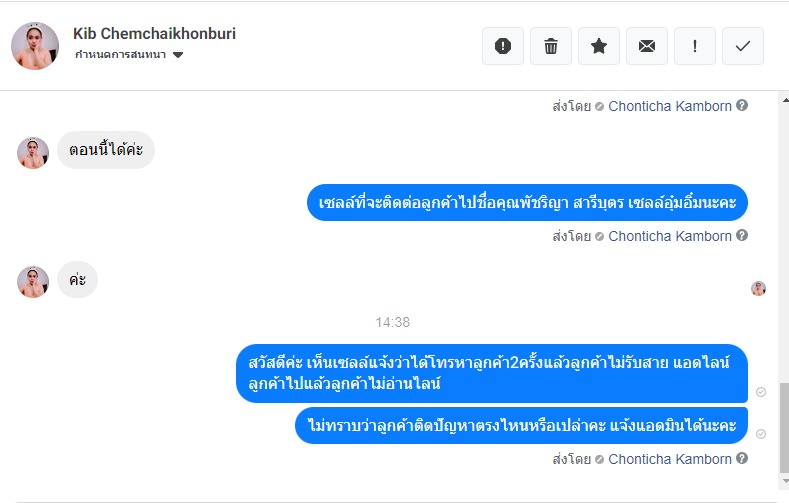Screen dimensions: 789x503
Task: Click the small seen-by avatar icon
Action: 759,289
